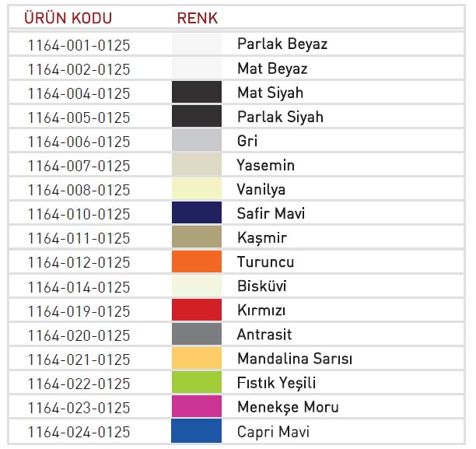476x449 pixels.
Task: Pick the Kırmızı red swatch
Action: click(x=197, y=310)
